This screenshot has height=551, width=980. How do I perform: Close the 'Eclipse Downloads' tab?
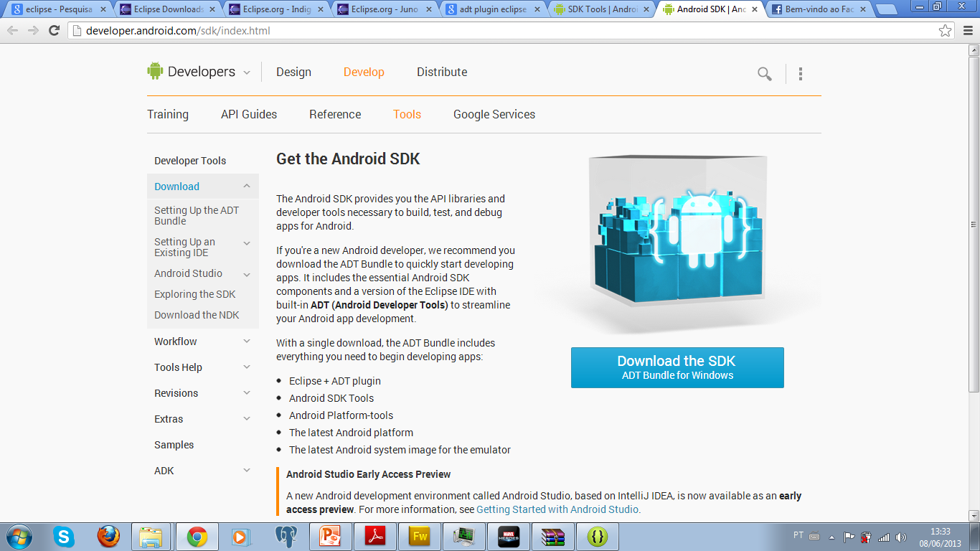point(212,9)
